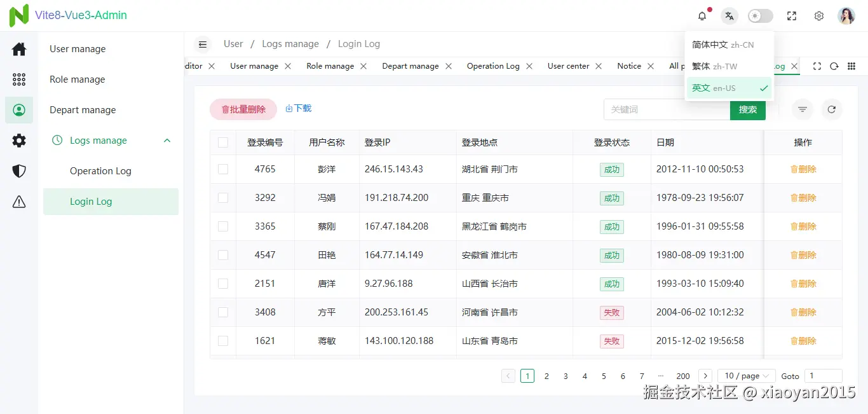The height and width of the screenshot is (414, 868).
Task: Click the green 搜索 search button
Action: click(x=748, y=109)
